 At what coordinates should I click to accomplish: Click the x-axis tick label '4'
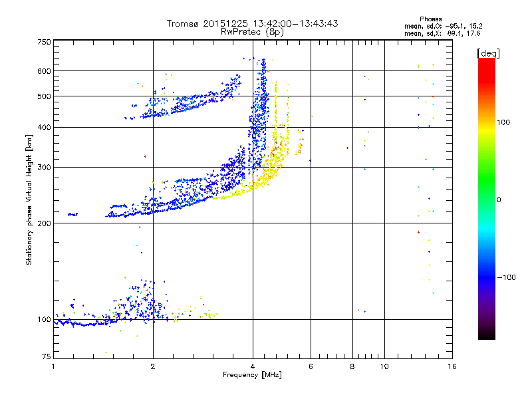[253, 366]
